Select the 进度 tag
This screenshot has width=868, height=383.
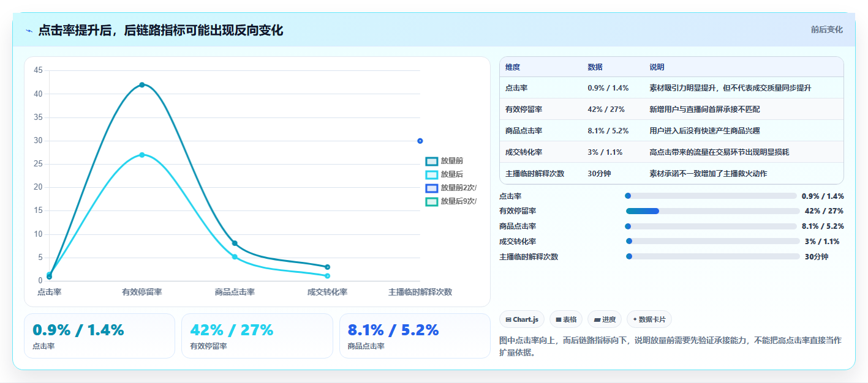click(x=605, y=319)
